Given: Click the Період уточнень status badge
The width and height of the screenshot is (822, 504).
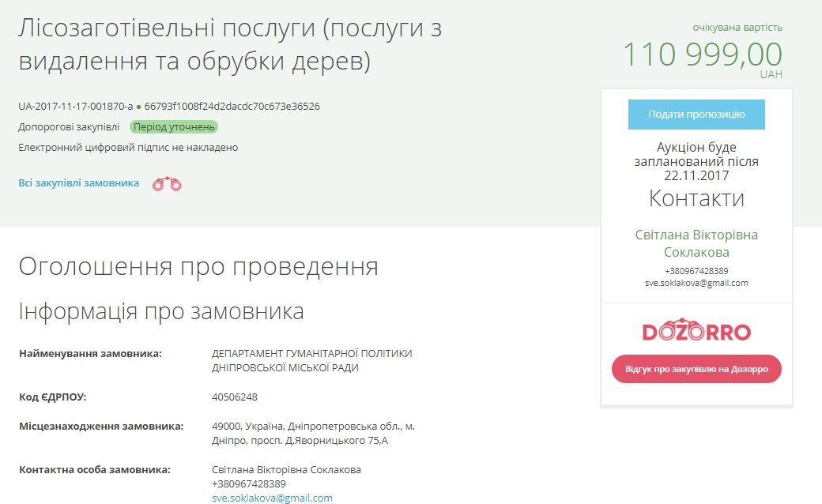Looking at the screenshot, I should (174, 127).
